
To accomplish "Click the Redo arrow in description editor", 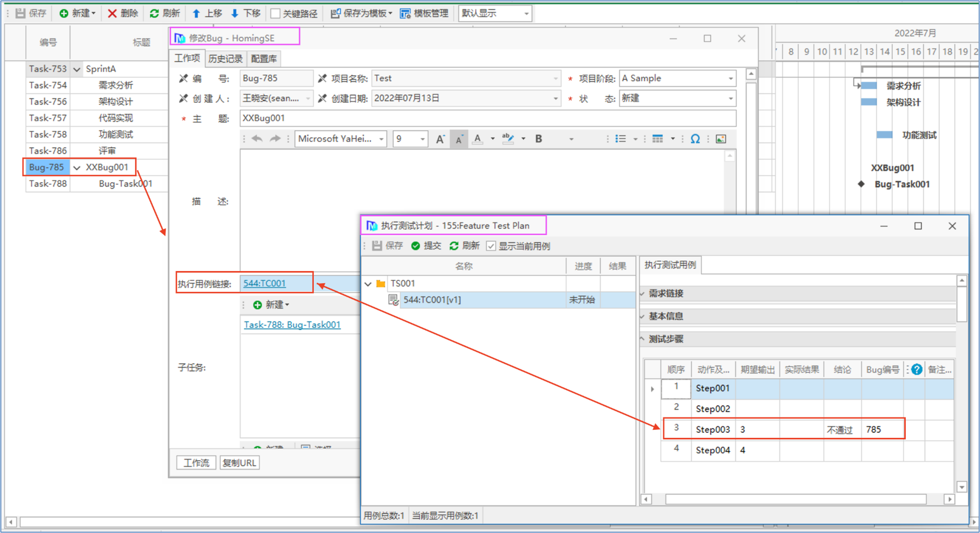I will pyautogui.click(x=275, y=139).
